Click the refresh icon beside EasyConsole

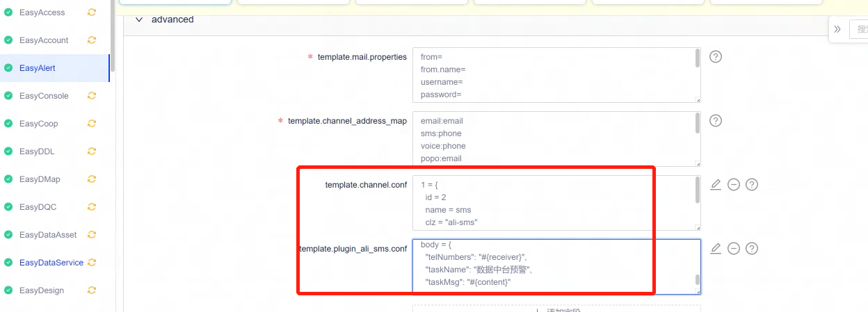pyautogui.click(x=91, y=96)
